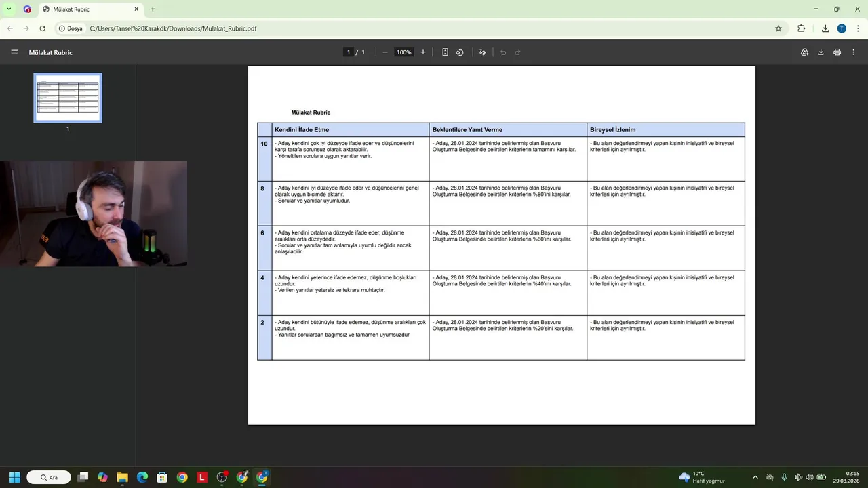The image size is (868, 488).
Task: Click 'Verilen yanıtlar yetersiz ve tekrara muhtaçtır' text
Action: point(332,290)
